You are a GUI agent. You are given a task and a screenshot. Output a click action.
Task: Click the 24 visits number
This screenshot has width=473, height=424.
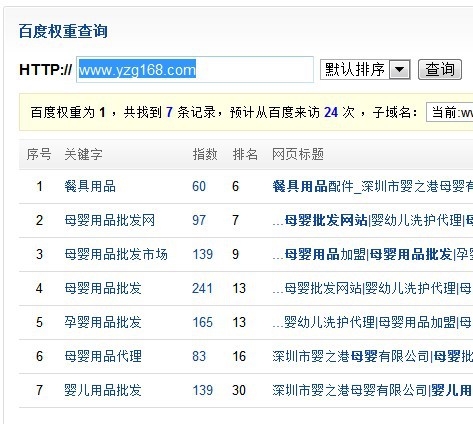coord(331,112)
